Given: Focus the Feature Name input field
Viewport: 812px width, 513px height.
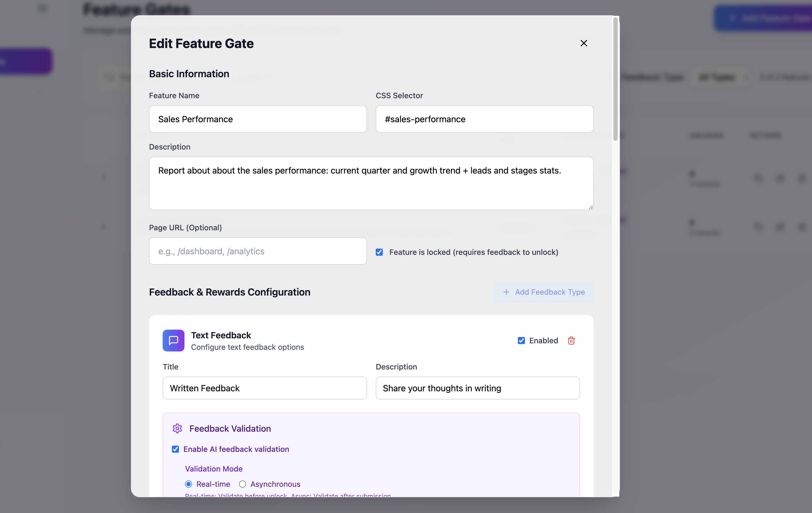Looking at the screenshot, I should tap(258, 119).
